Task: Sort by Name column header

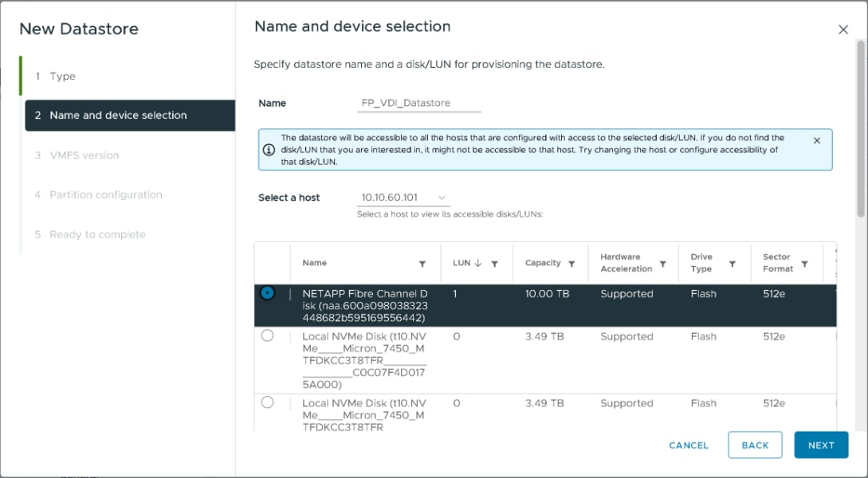Action: coord(314,263)
